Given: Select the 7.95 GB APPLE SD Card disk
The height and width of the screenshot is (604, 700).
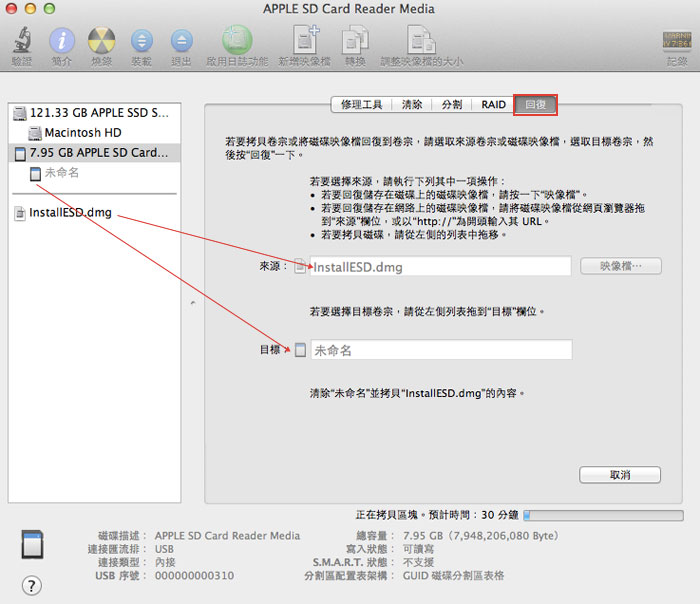Looking at the screenshot, I should pos(94,153).
